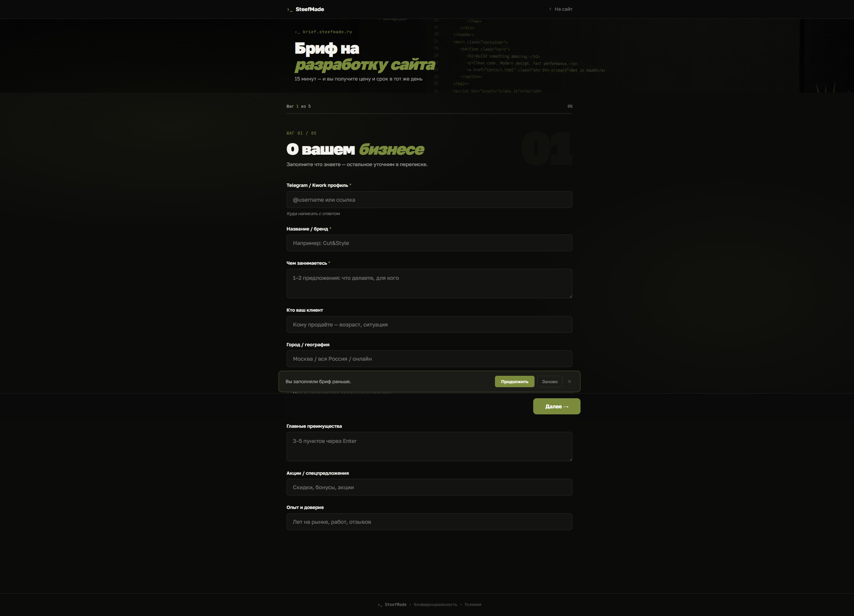The width and height of the screenshot is (854, 616).
Task: Open the Условия footer link
Action: 473,605
